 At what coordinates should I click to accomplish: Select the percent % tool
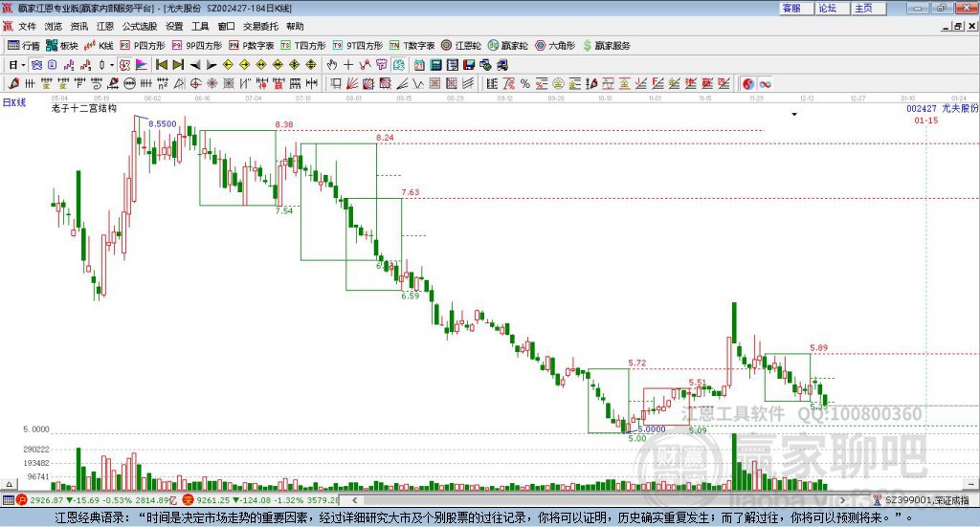pyautogui.click(x=525, y=83)
